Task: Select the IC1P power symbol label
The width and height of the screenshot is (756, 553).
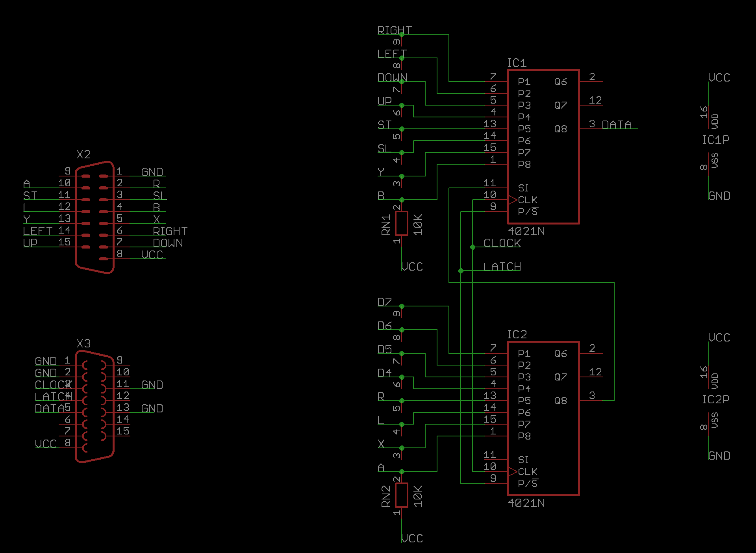Action: click(x=715, y=139)
